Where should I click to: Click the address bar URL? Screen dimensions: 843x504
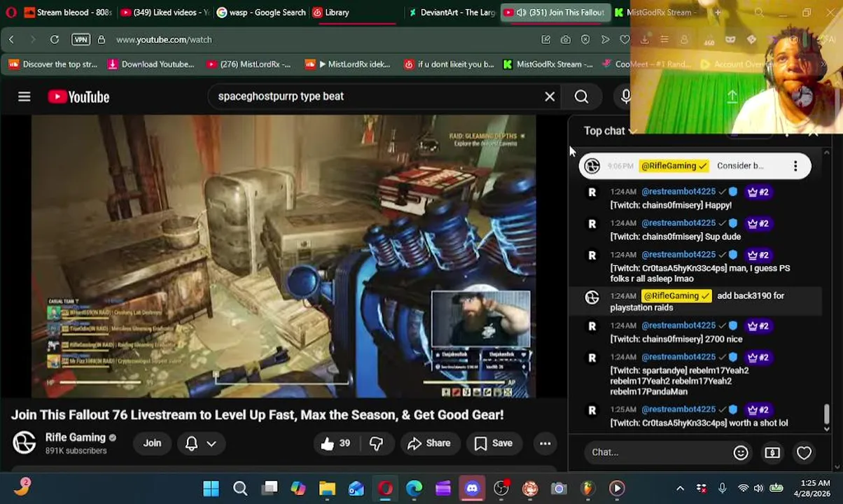164,40
